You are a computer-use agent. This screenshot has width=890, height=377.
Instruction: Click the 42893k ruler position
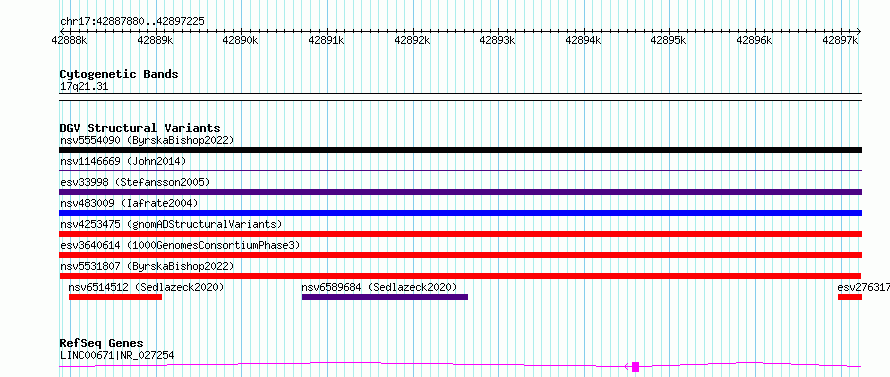pos(498,40)
